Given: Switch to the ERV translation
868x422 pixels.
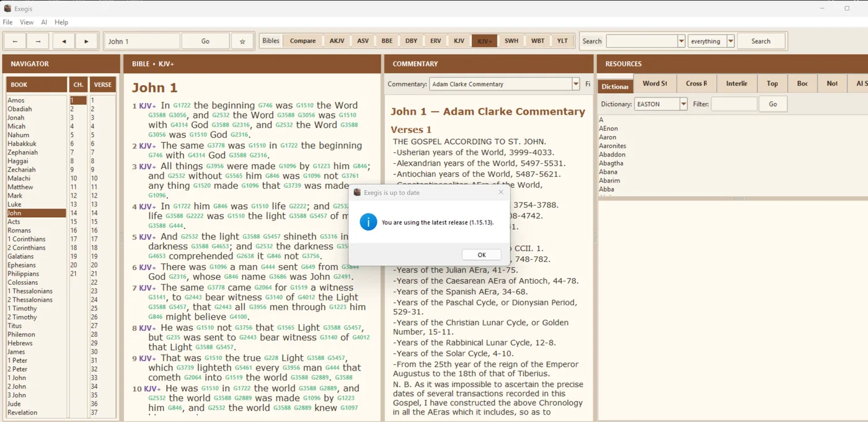Looking at the screenshot, I should [x=435, y=41].
